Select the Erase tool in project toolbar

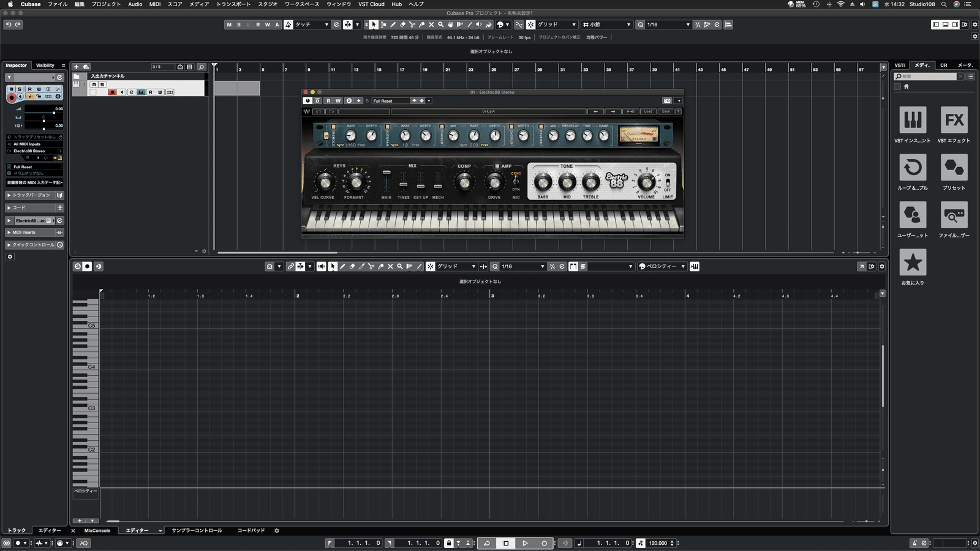pos(403,24)
